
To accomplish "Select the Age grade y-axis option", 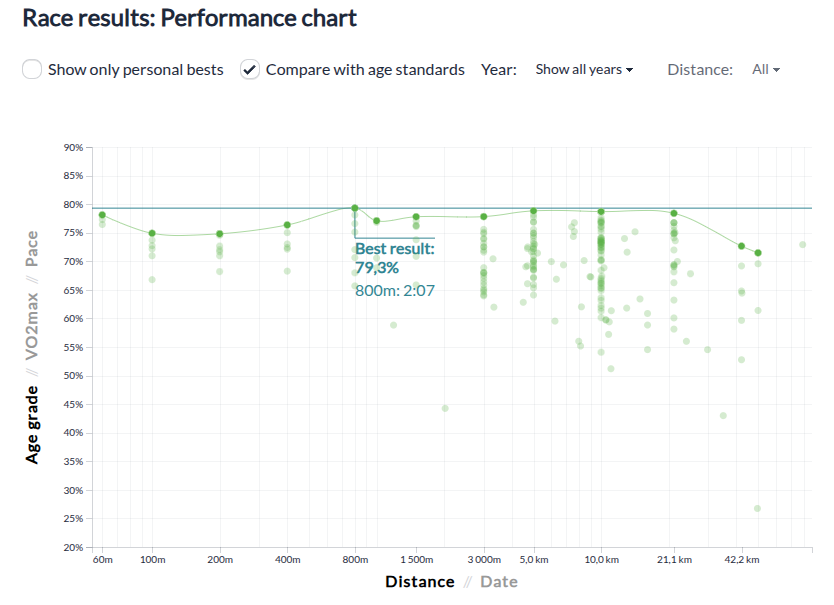I will coord(33,424).
